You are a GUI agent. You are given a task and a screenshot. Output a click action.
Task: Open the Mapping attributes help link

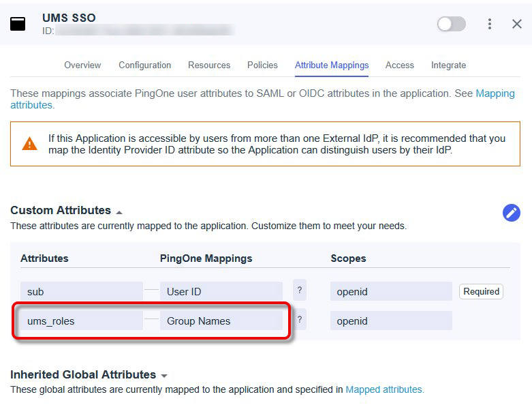[x=495, y=93]
